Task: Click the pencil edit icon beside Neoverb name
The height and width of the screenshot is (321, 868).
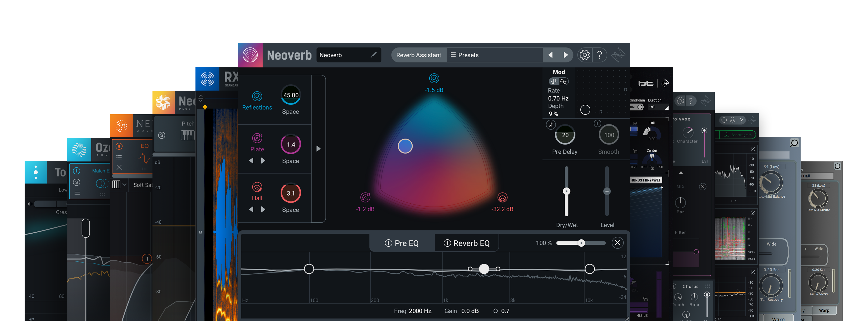Action: pyautogui.click(x=373, y=55)
